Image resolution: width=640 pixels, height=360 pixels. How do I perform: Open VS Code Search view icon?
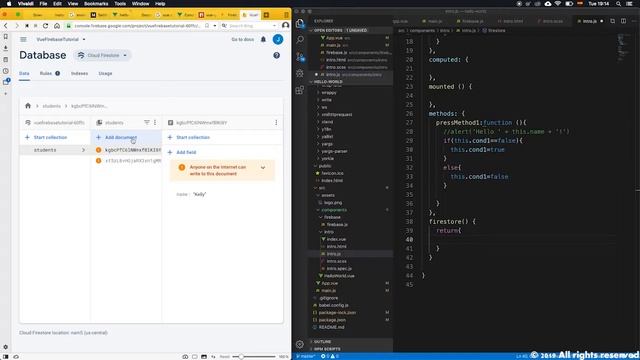point(300,40)
